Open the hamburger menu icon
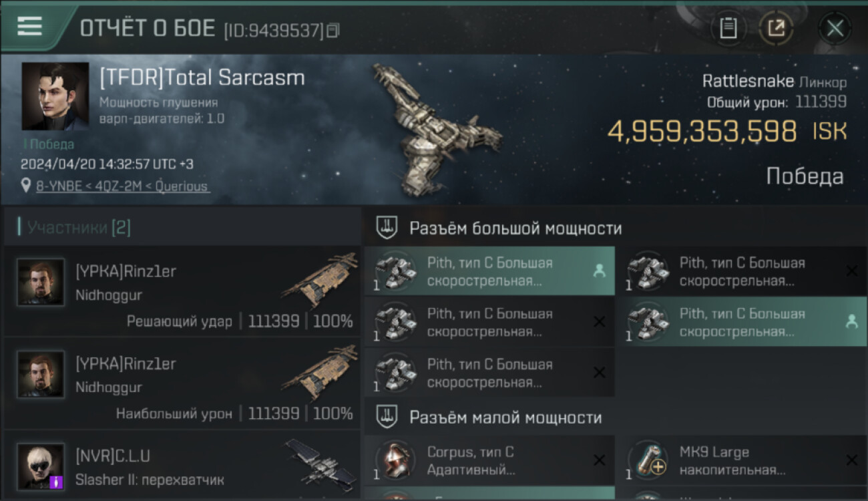This screenshot has height=501, width=868. (29, 26)
